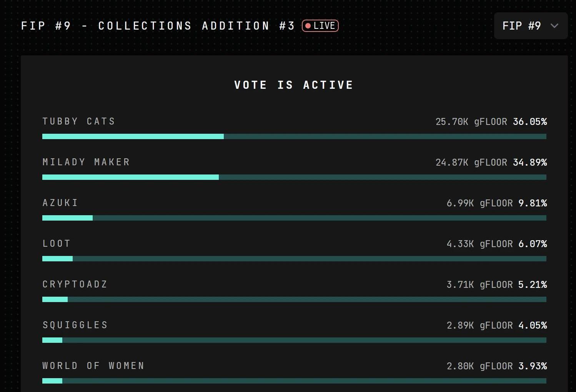Click the chevron arrow beside FIP #9
Screen dimensions: 576x392
tap(554, 26)
